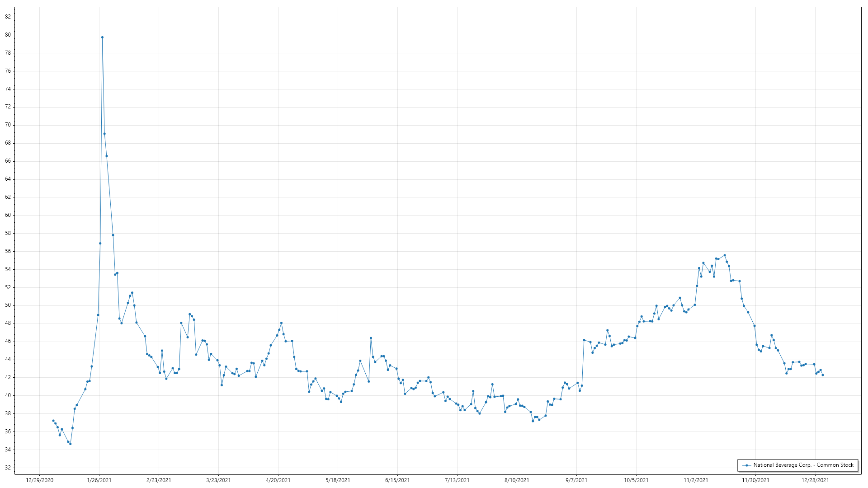The height and width of the screenshot is (488, 868).
Task: Click the 11/2/2021 x-axis date label
Action: point(696,480)
